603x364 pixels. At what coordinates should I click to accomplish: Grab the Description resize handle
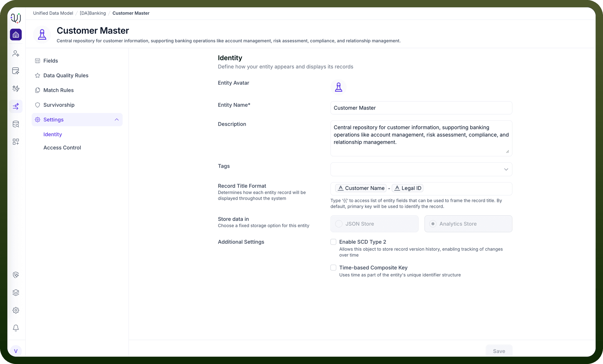pos(507,151)
